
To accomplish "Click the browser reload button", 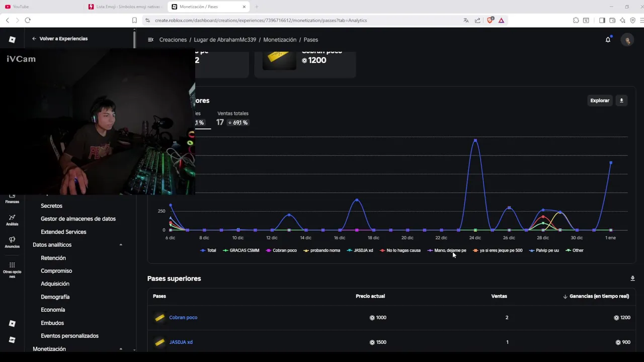I will click(28, 20).
